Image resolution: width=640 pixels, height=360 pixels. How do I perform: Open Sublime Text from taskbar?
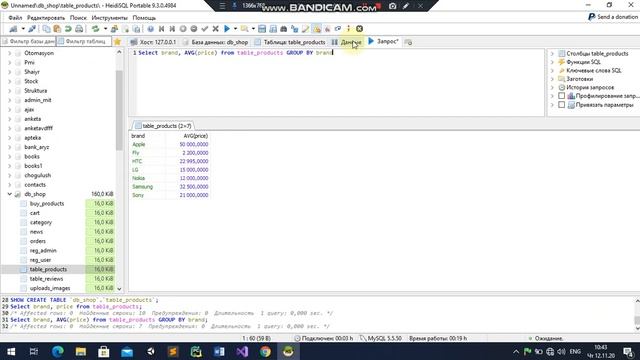point(173,351)
